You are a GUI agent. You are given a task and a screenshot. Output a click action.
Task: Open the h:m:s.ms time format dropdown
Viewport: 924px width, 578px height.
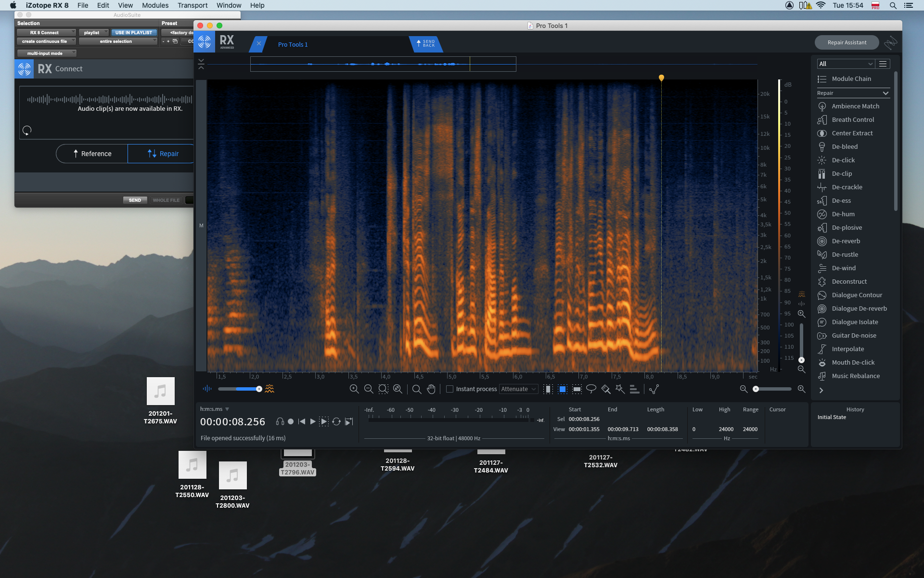[x=215, y=409]
